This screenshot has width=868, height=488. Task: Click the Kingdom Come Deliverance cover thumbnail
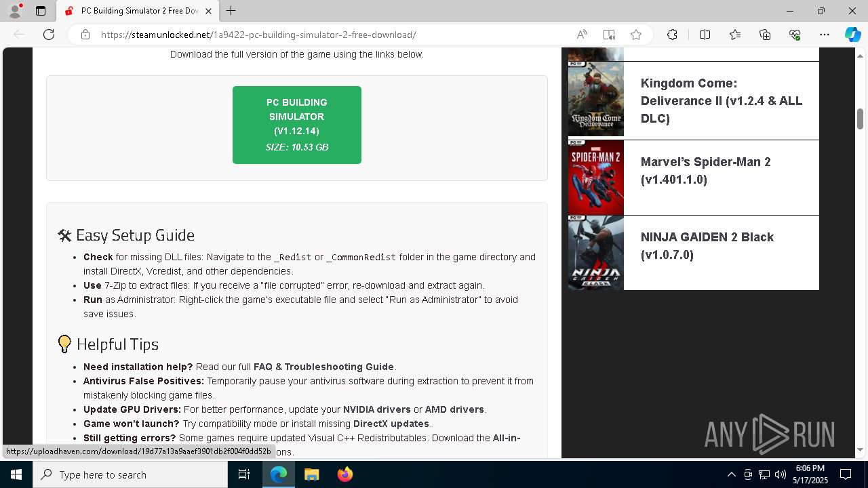596,99
